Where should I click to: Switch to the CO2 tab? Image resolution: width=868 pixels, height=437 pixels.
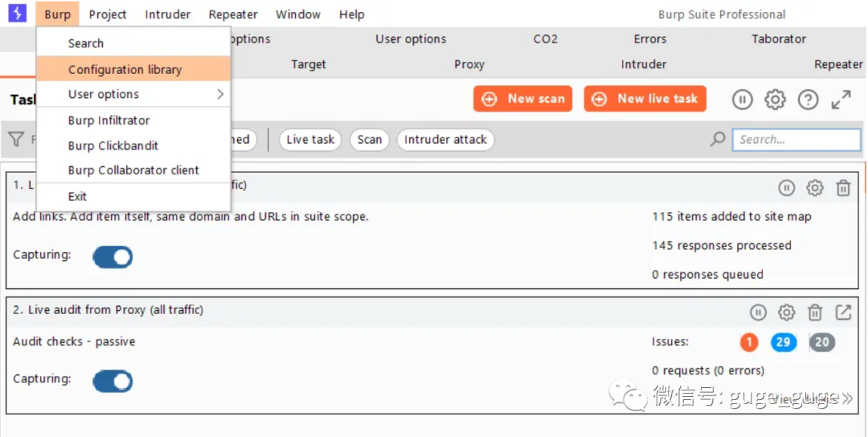click(x=545, y=39)
